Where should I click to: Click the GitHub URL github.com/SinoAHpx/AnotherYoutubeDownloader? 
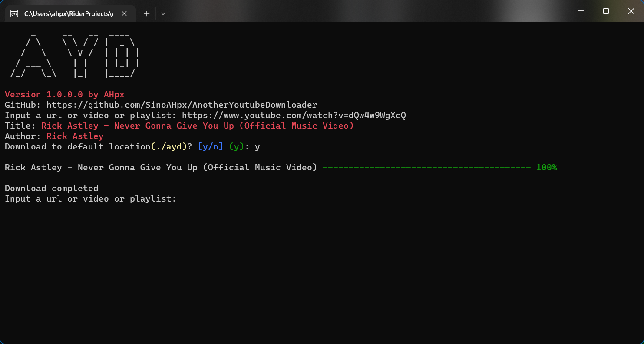click(182, 105)
